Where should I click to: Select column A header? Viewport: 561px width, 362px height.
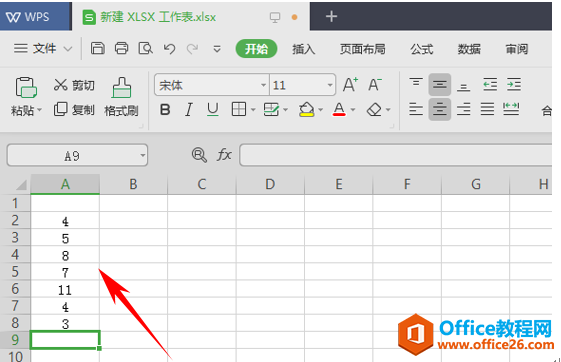click(x=65, y=184)
